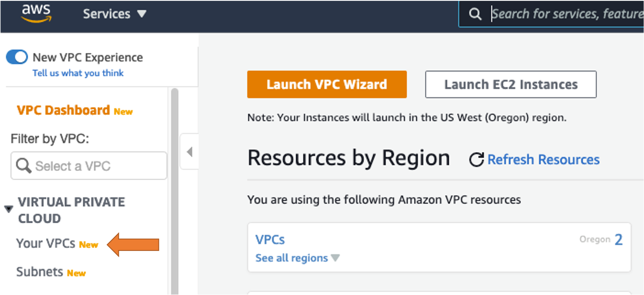The width and height of the screenshot is (644, 295).
Task: Open the VPC Dashboard page
Action: point(63,110)
